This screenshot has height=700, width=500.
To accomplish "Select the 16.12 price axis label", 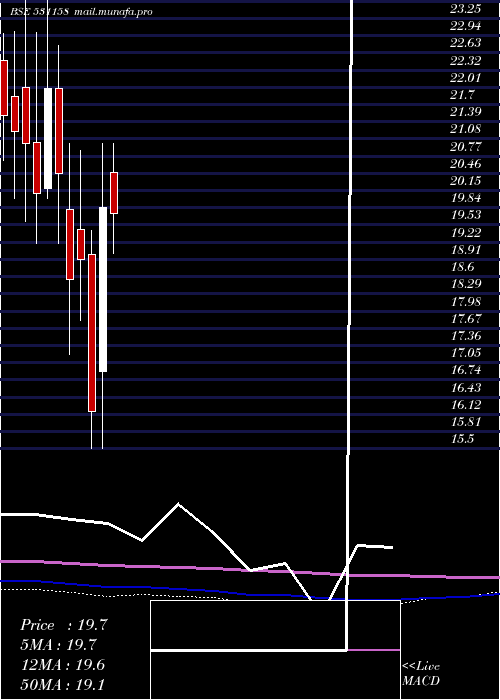I will (465, 405).
